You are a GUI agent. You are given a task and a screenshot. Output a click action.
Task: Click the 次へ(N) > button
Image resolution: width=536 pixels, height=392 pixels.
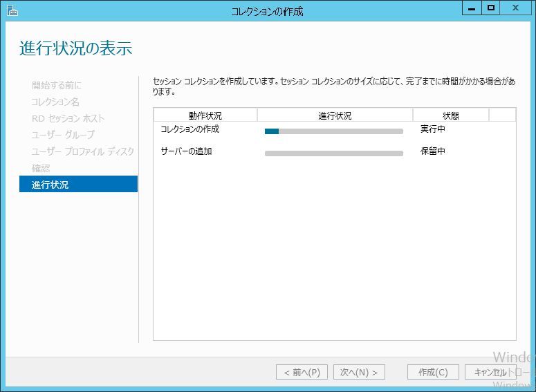[x=359, y=372]
